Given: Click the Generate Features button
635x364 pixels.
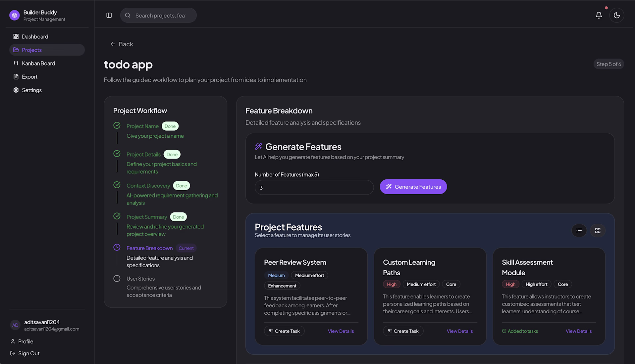Looking at the screenshot, I should click(413, 187).
